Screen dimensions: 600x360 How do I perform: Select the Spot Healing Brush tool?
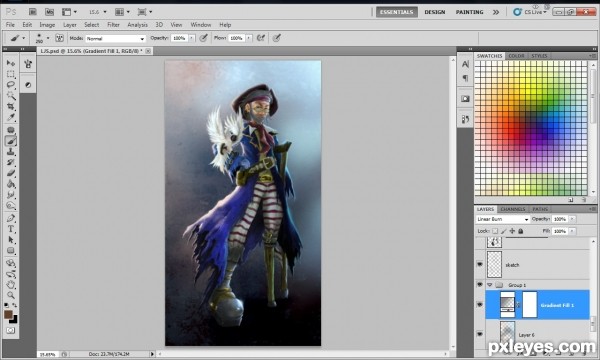point(11,130)
